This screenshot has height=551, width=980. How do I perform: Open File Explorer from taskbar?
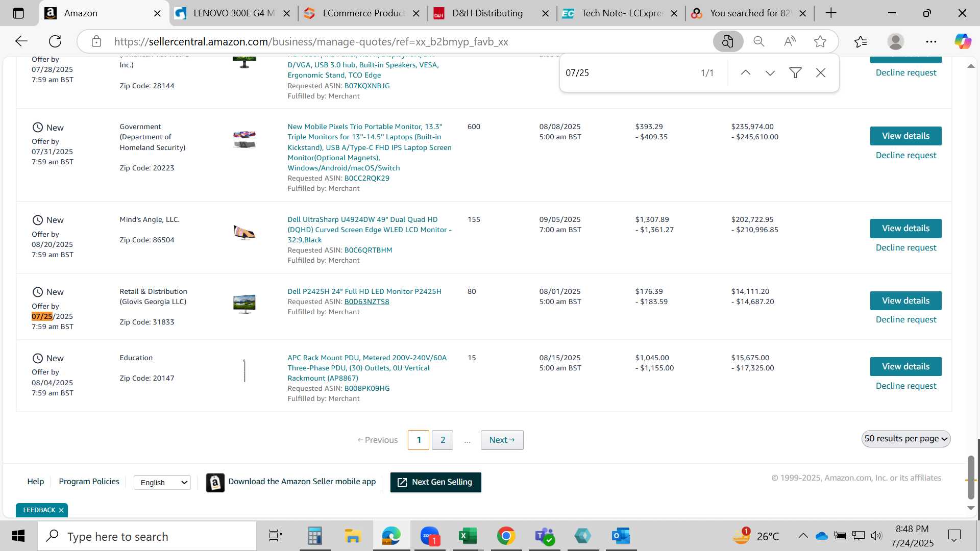click(353, 536)
